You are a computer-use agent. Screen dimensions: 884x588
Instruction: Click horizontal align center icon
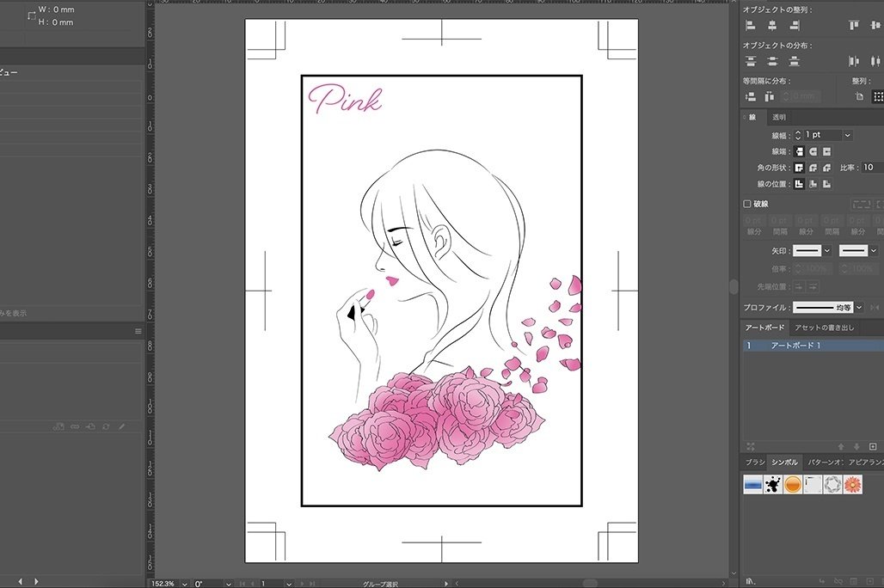coord(772,26)
